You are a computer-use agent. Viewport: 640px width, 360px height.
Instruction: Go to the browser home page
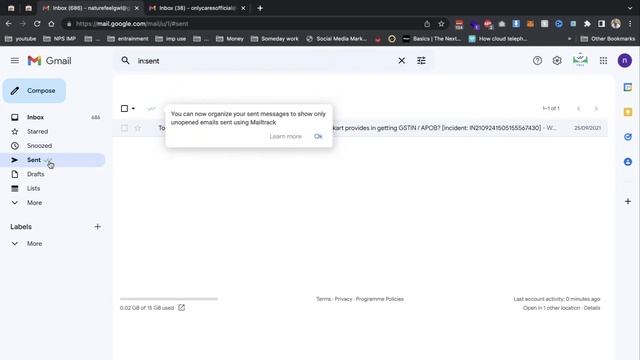pos(51,24)
